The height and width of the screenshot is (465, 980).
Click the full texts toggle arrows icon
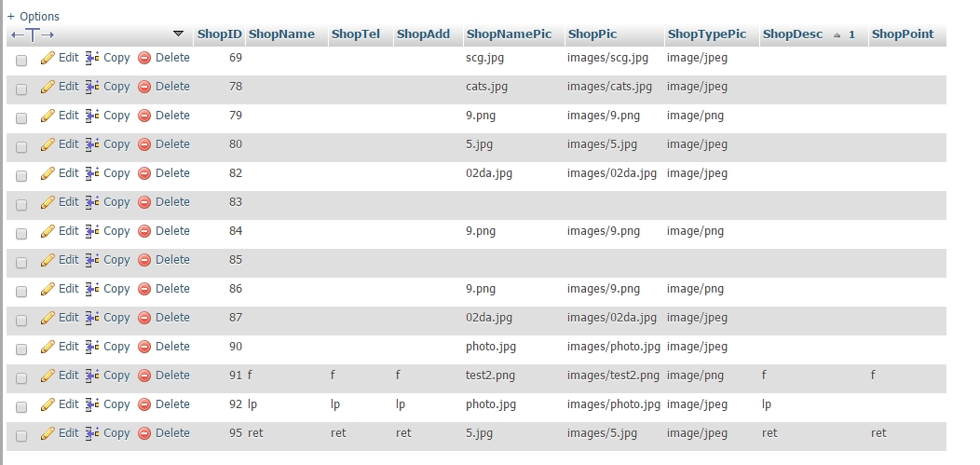pos(33,34)
